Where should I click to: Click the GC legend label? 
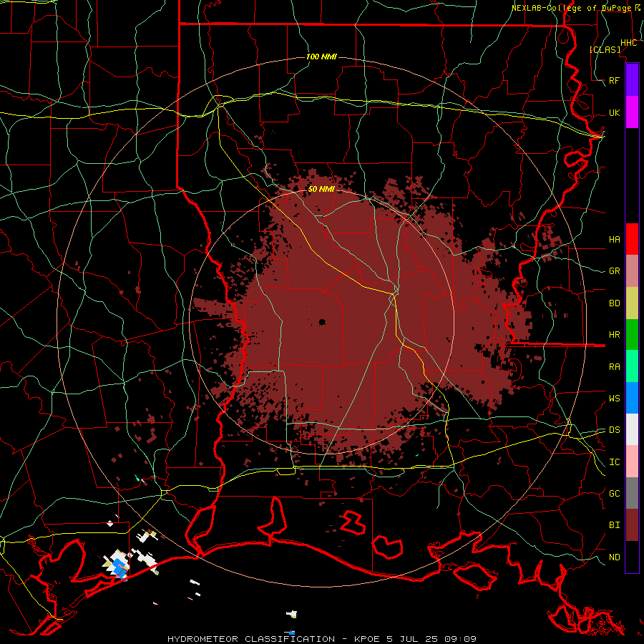tap(615, 494)
